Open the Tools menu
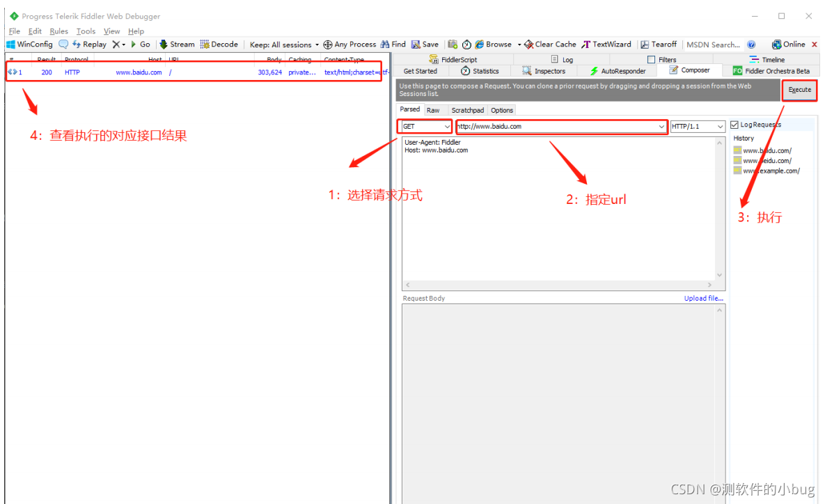This screenshot has height=504, width=825. click(86, 31)
